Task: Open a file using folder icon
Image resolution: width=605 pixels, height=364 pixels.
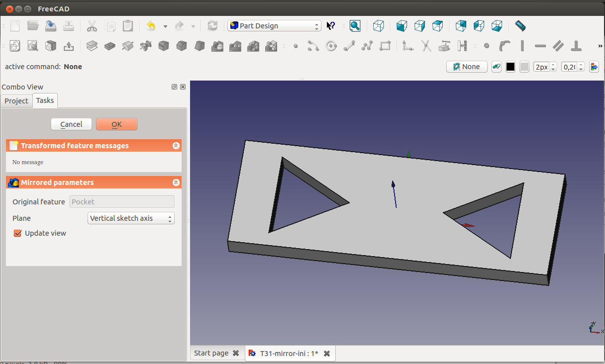Action: tap(33, 26)
